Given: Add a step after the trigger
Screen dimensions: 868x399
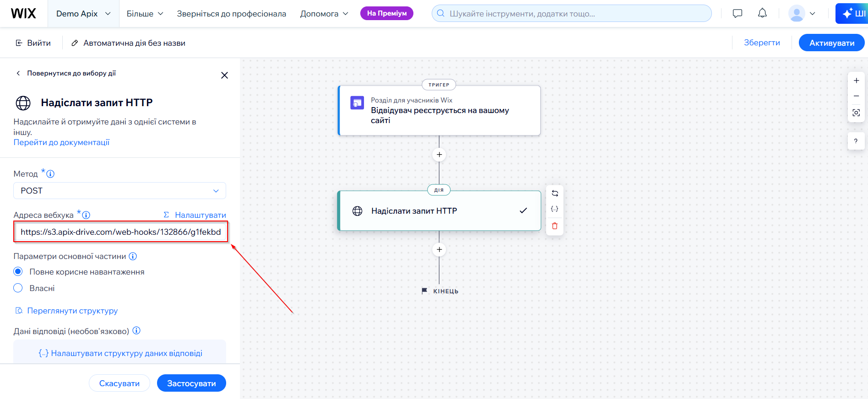Looking at the screenshot, I should pos(439,155).
